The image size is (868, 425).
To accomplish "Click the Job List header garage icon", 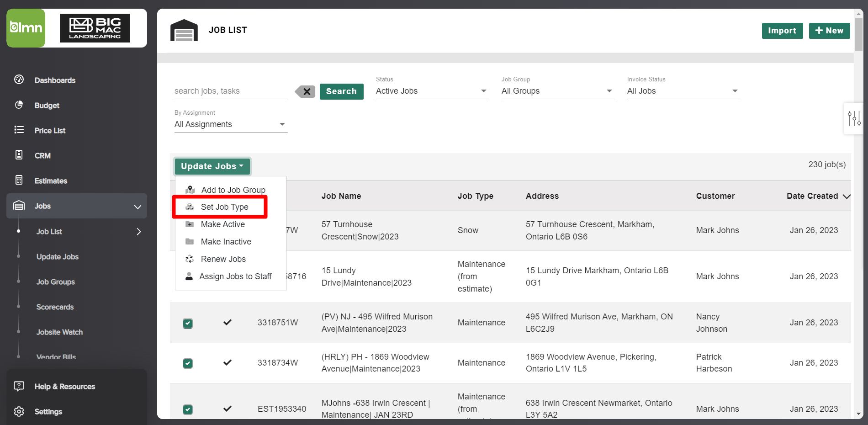I will pyautogui.click(x=184, y=30).
